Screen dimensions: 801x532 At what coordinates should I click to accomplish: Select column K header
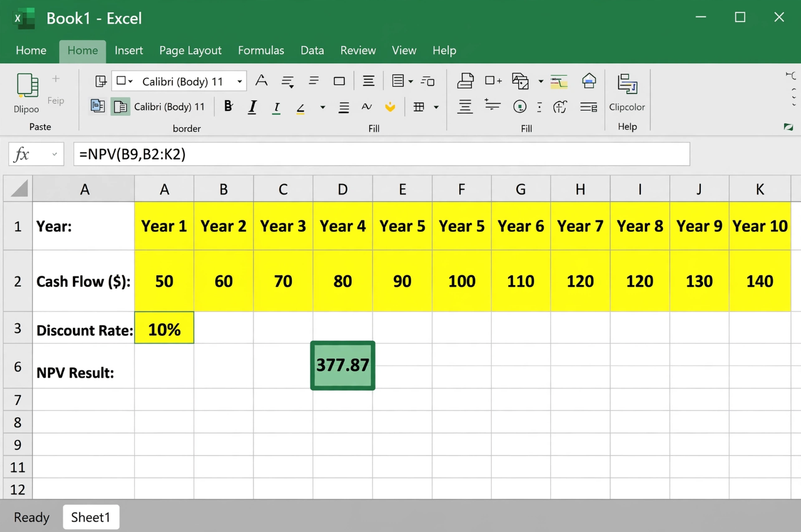[760, 189]
